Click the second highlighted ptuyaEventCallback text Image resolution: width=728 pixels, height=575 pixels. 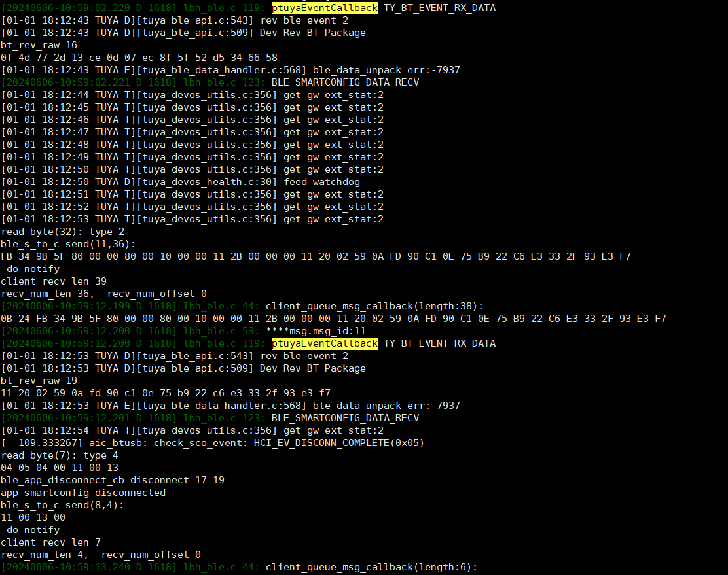[x=325, y=343]
